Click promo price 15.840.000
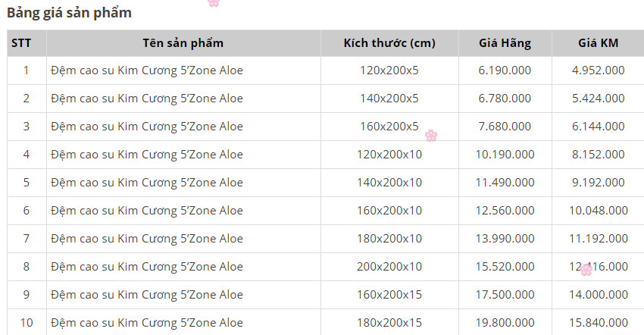This screenshot has height=335, width=644. [x=598, y=323]
